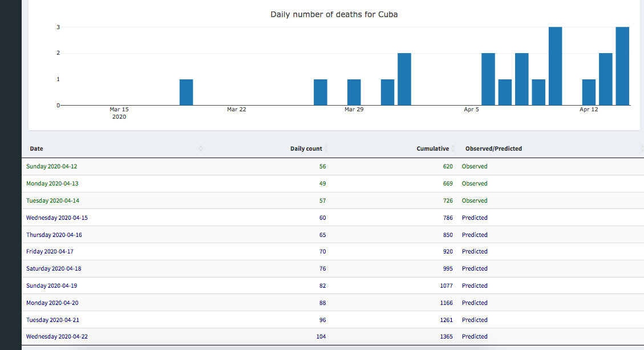The width and height of the screenshot is (644, 350).
Task: Click the Observed/Predicted column header text
Action: [493, 148]
